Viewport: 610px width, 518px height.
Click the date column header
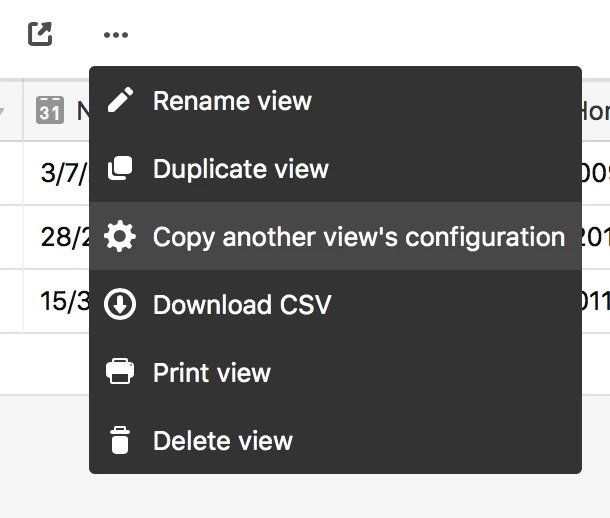pyautogui.click(x=56, y=110)
